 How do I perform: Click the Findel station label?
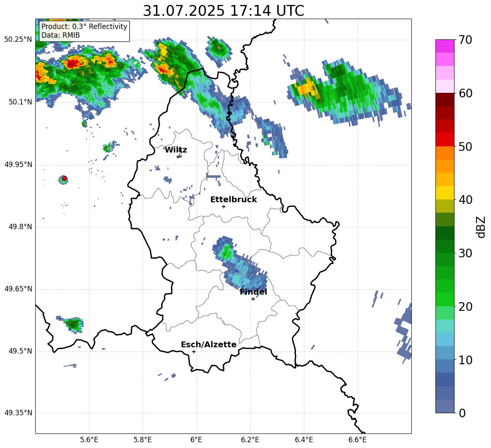click(253, 292)
